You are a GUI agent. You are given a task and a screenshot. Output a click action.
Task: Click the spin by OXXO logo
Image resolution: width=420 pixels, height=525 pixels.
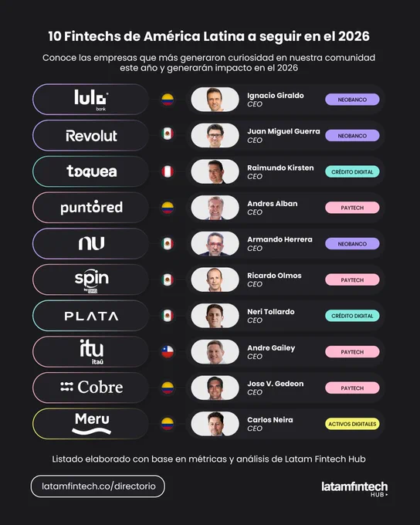91,280
